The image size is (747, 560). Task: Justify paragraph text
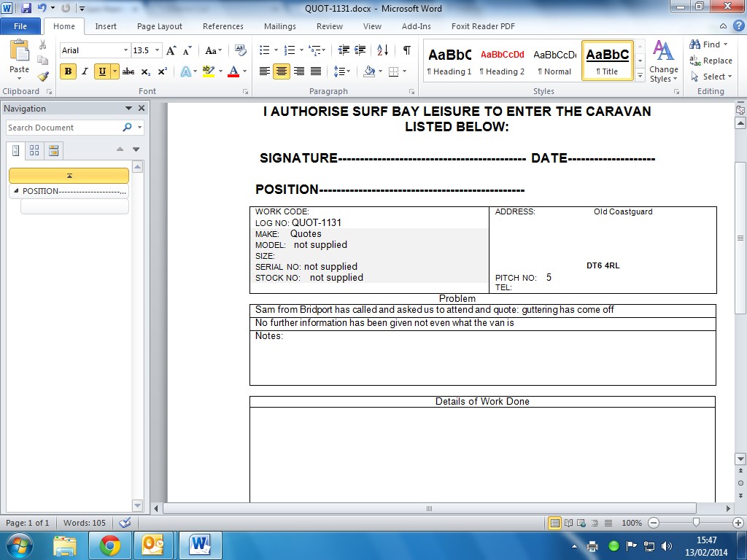pos(316,71)
